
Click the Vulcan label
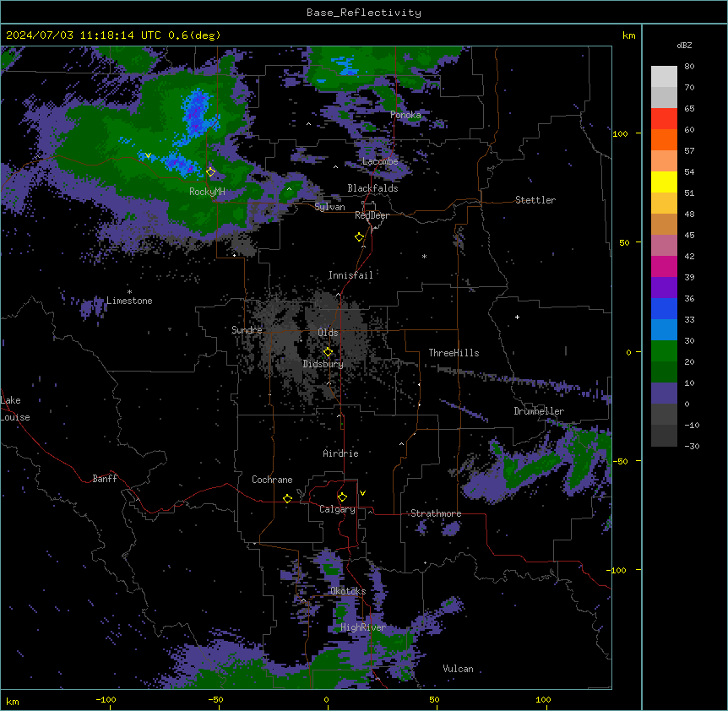pyautogui.click(x=459, y=669)
